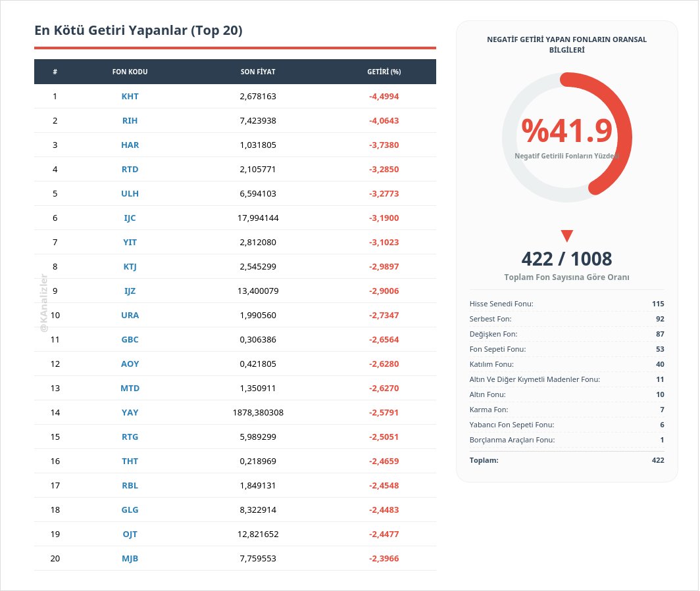Click the Toplam row label
This screenshot has height=591, width=700.
(x=484, y=460)
